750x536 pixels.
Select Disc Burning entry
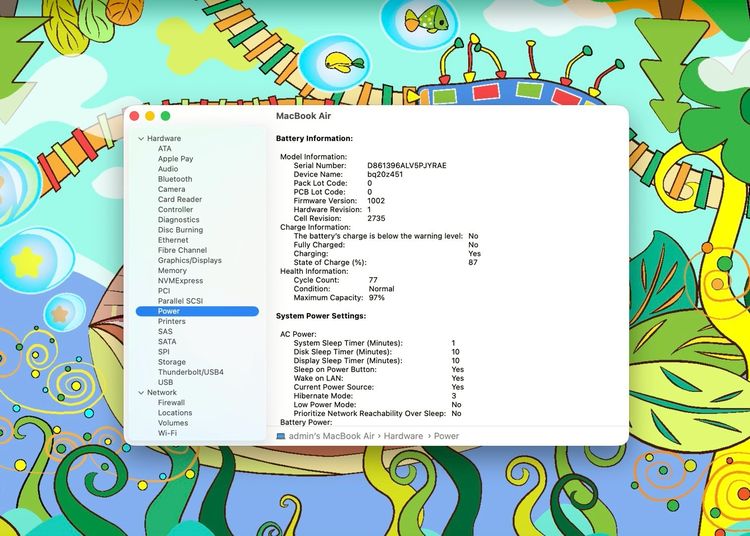click(x=180, y=230)
